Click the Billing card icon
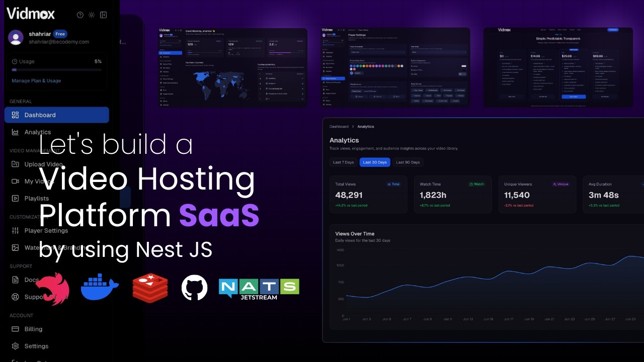This screenshot has width=644, height=362. pyautogui.click(x=15, y=329)
